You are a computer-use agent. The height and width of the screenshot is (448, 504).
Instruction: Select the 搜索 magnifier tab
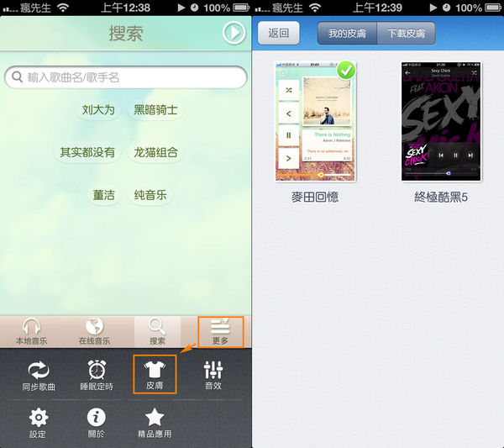pos(157,332)
